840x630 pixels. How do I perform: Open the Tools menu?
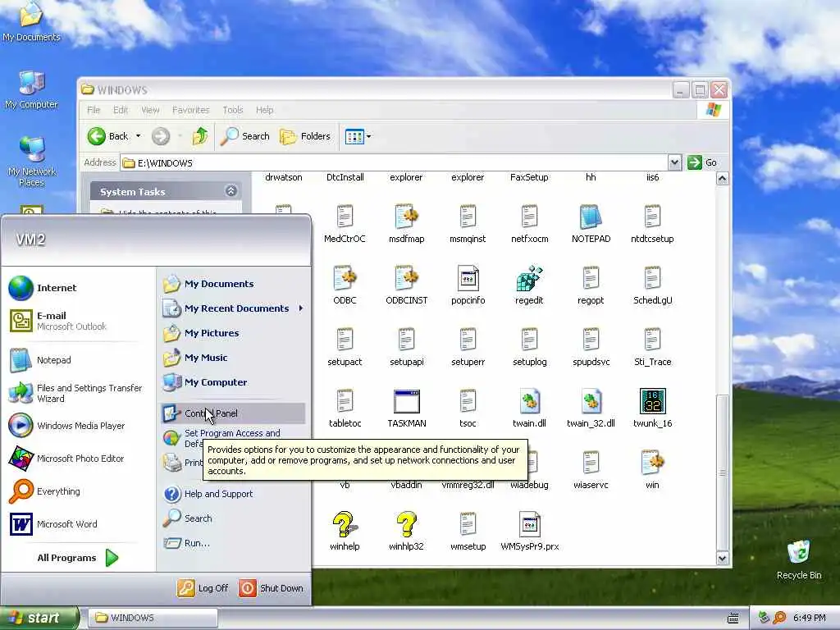232,110
